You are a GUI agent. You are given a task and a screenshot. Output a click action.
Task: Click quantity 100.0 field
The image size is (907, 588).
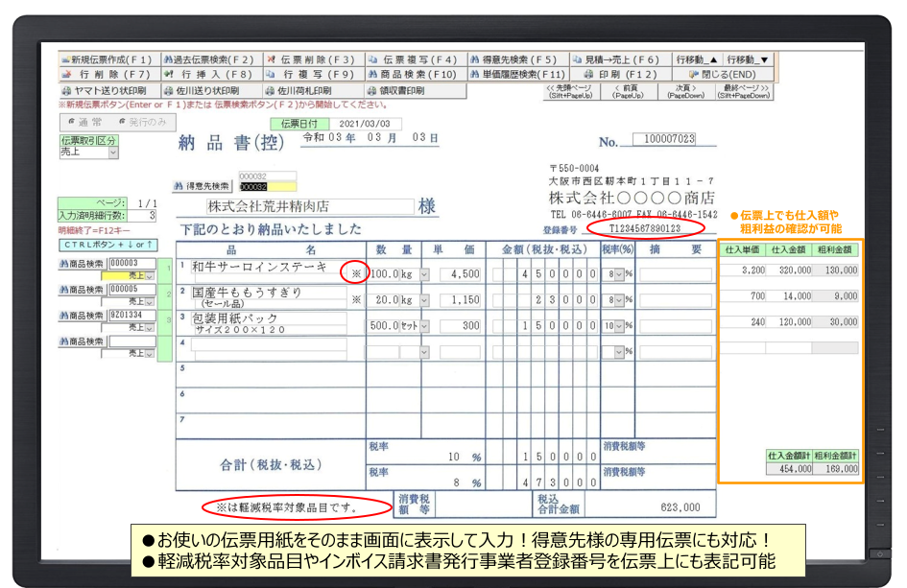click(384, 274)
